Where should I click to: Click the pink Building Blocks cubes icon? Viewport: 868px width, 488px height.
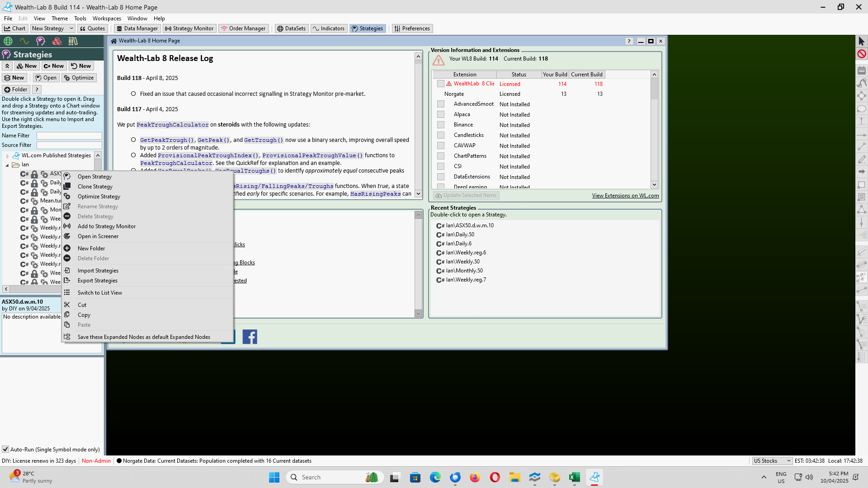click(x=57, y=41)
